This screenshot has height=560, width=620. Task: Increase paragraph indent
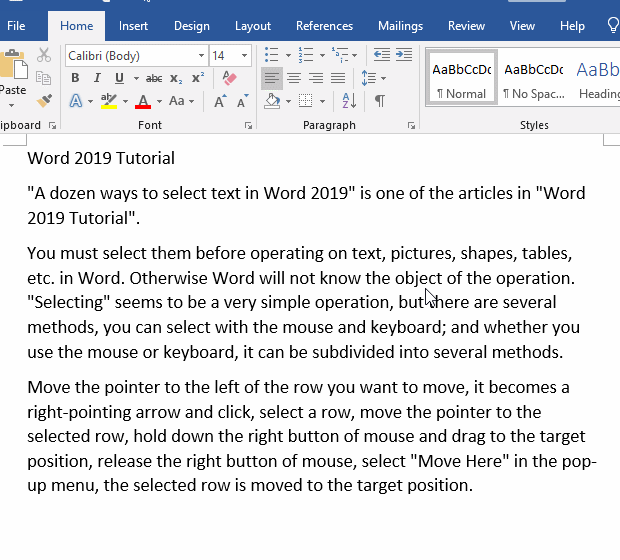(x=404, y=55)
